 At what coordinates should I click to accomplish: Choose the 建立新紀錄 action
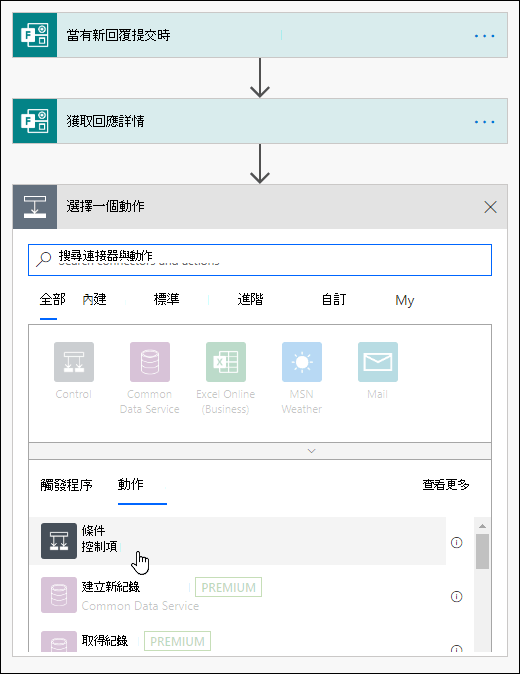pyautogui.click(x=238, y=595)
